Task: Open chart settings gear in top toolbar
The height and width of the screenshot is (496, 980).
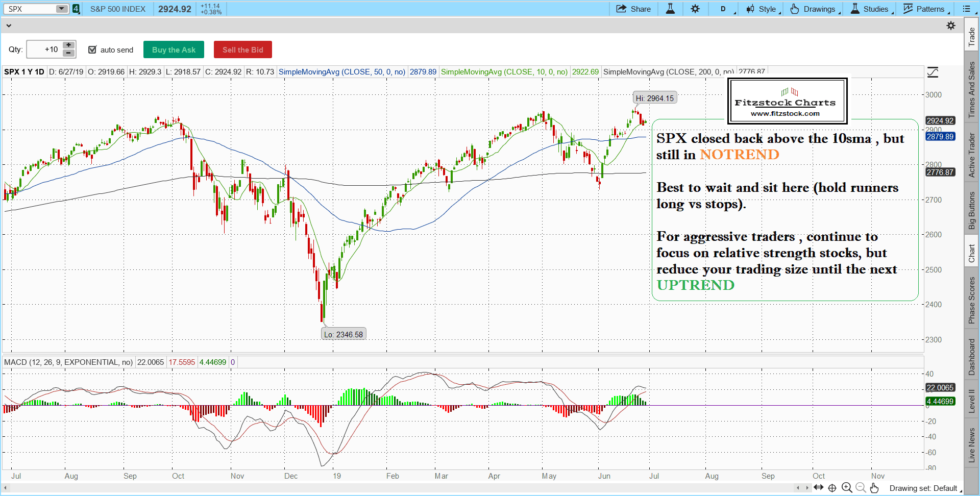Action: click(695, 9)
